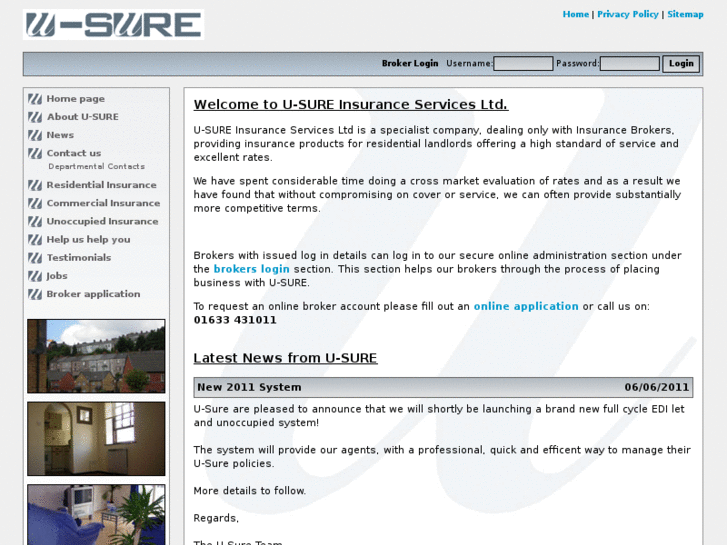Click the phone number 01633 431011

pos(235,320)
